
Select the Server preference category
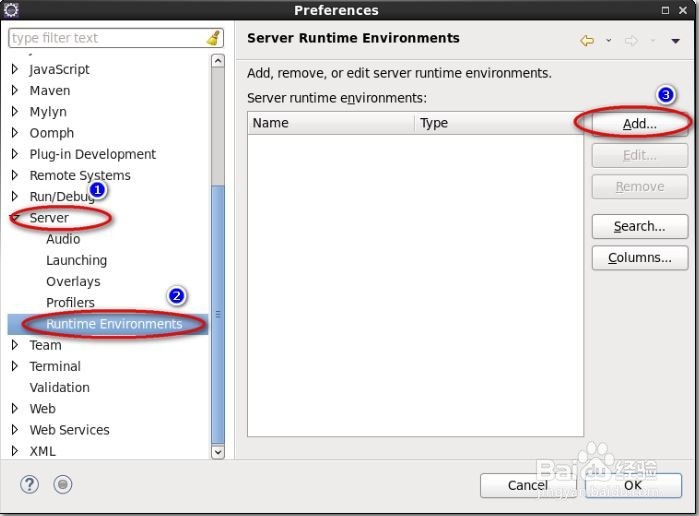49,218
